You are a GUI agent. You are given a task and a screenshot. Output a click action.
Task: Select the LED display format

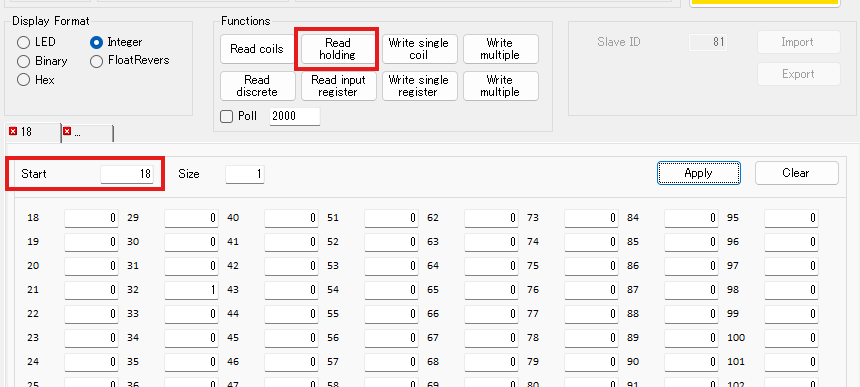[x=24, y=42]
